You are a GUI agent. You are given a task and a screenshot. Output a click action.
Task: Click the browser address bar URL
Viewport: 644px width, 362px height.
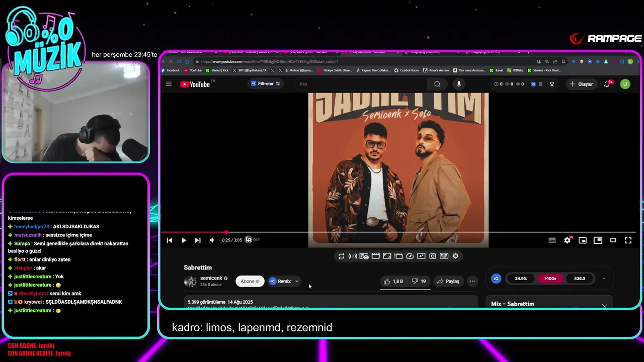coord(270,61)
